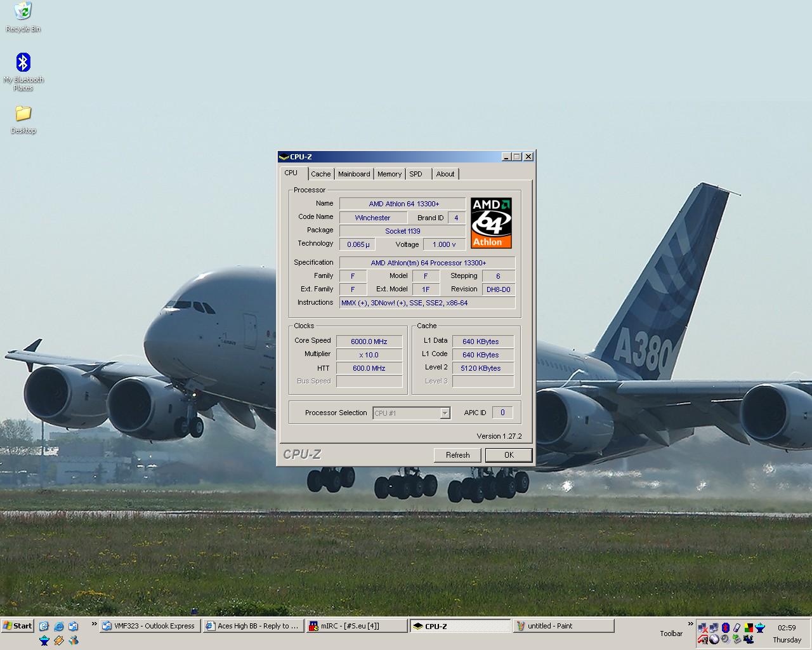Click the L1 Code 640 KBytes value
The image size is (812, 650).
click(x=483, y=355)
